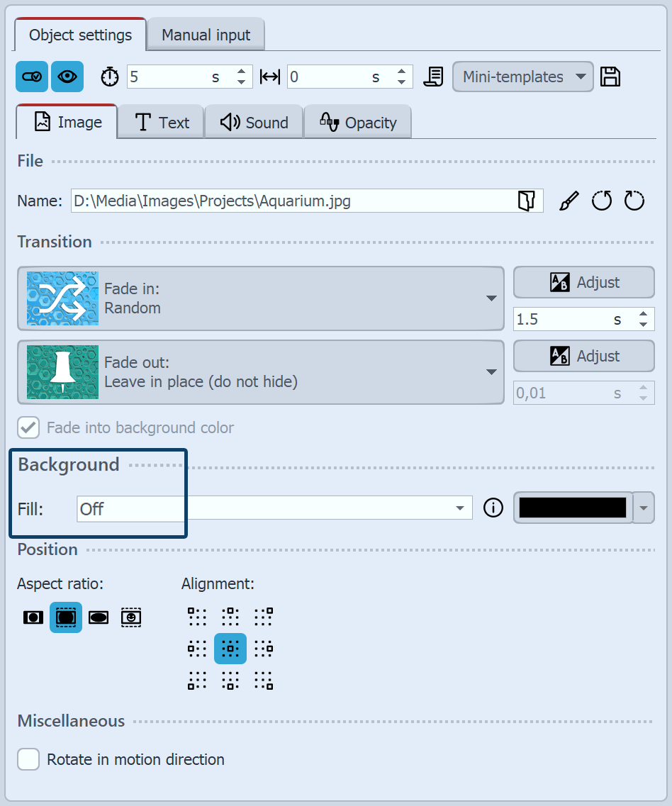Image resolution: width=672 pixels, height=806 pixels.
Task: Toggle Fade into background color checkbox
Action: (x=28, y=427)
